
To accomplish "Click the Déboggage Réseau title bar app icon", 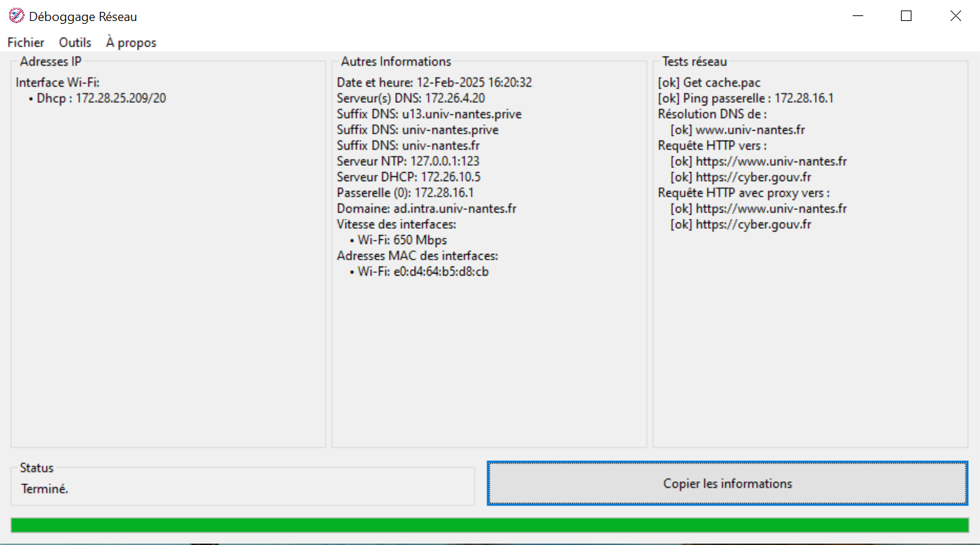I will 15,15.
